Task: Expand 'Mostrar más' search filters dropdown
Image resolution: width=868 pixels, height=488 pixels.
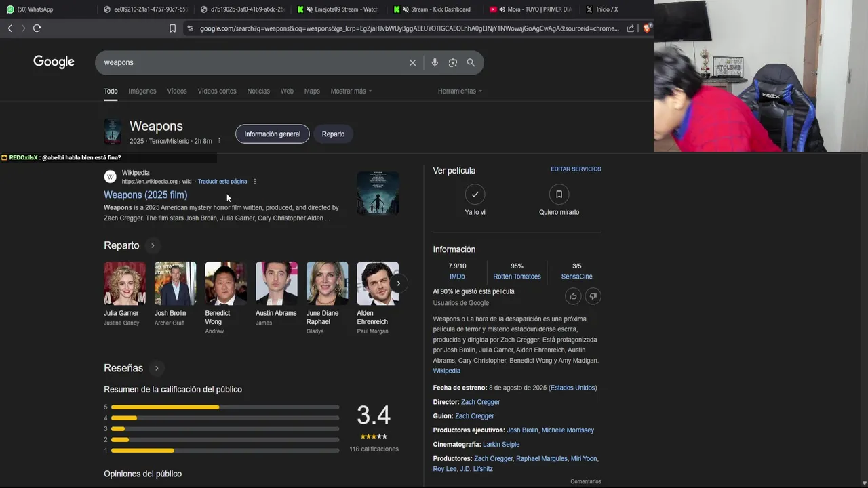Action: coord(351,91)
